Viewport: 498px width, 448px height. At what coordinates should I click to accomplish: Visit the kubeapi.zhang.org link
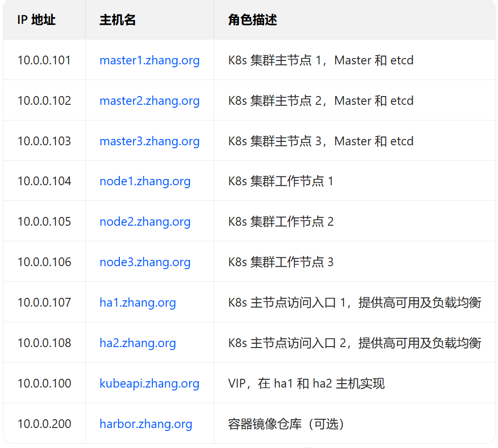coord(149,384)
